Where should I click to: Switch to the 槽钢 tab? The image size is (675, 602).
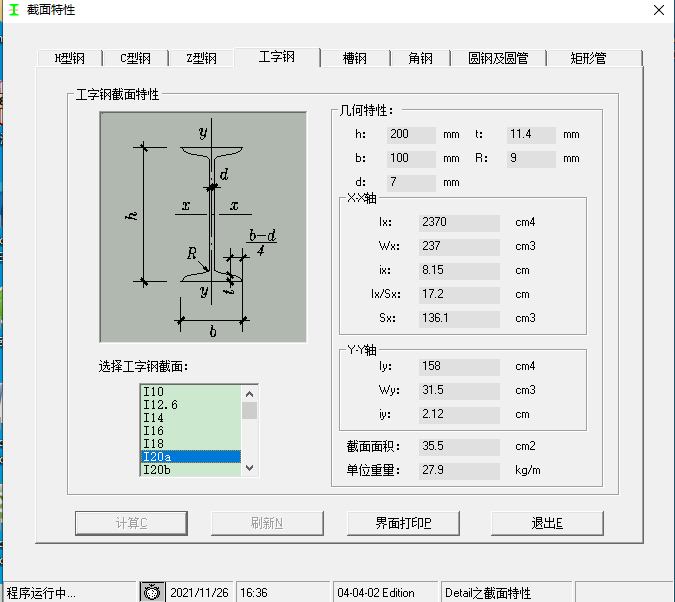tap(355, 58)
